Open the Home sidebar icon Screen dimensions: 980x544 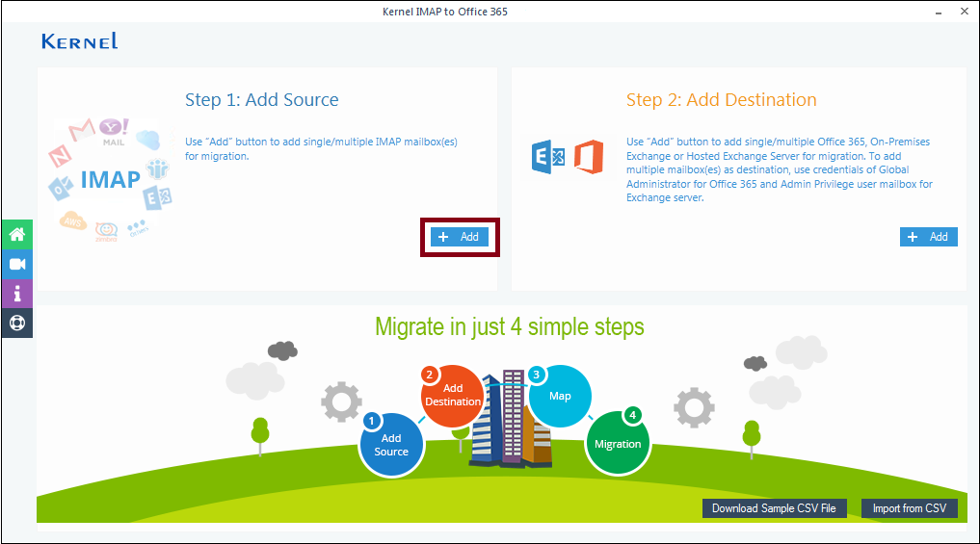point(17,234)
